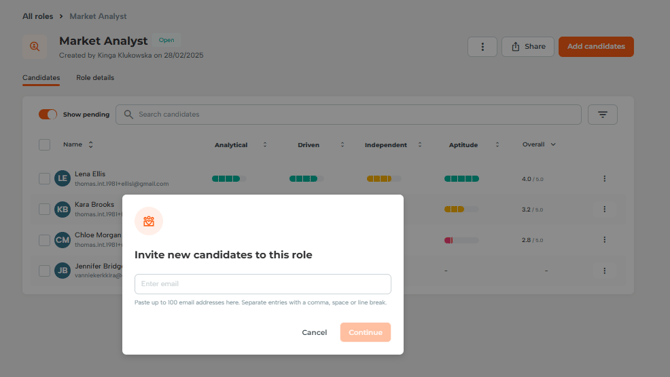The height and width of the screenshot is (377, 670).
Task: Open Chloe Morgan row options menu
Action: 604,240
